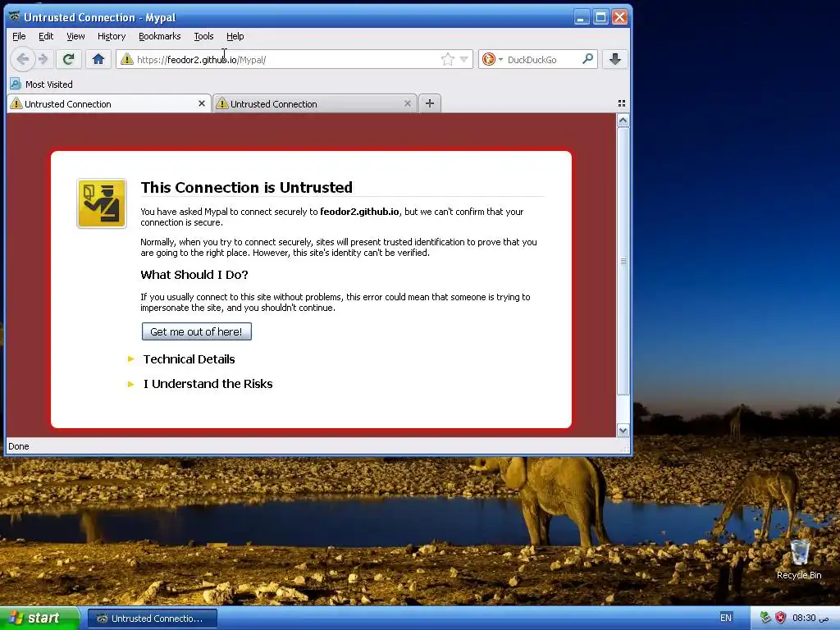This screenshot has height=630, width=840.
Task: Open the Most Visited bookmarks folder
Action: click(41, 84)
